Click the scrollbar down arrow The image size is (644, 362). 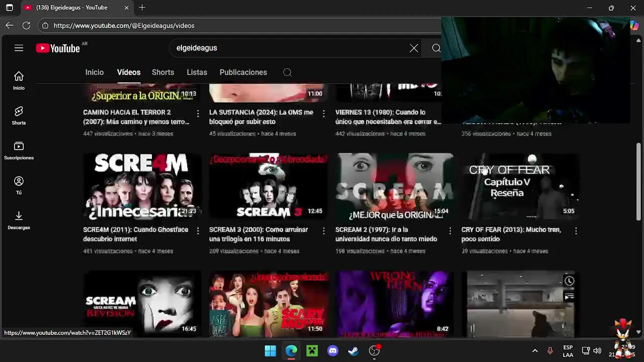click(639, 332)
